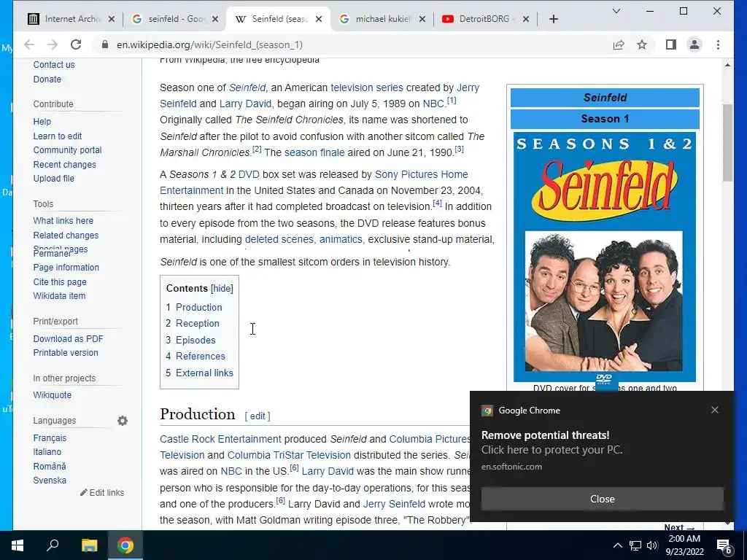Open the Wikidata item link
The height and width of the screenshot is (560, 747).
[59, 296]
